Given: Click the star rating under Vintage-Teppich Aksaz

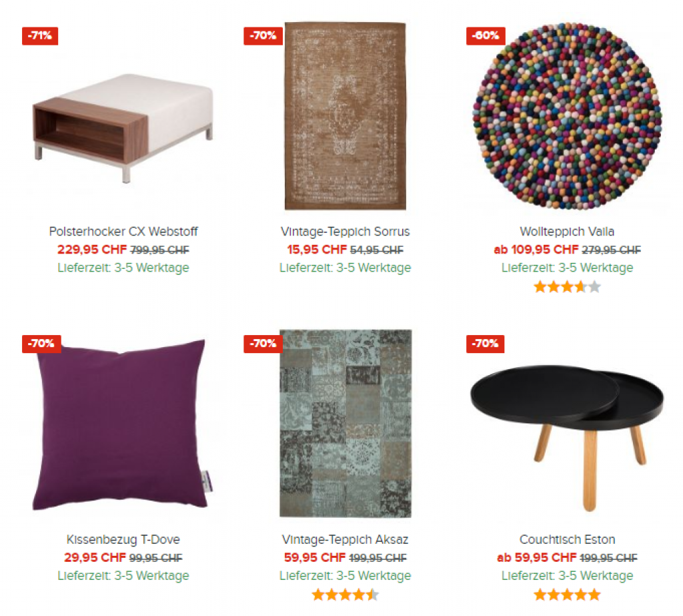Looking at the screenshot, I should [x=346, y=595].
